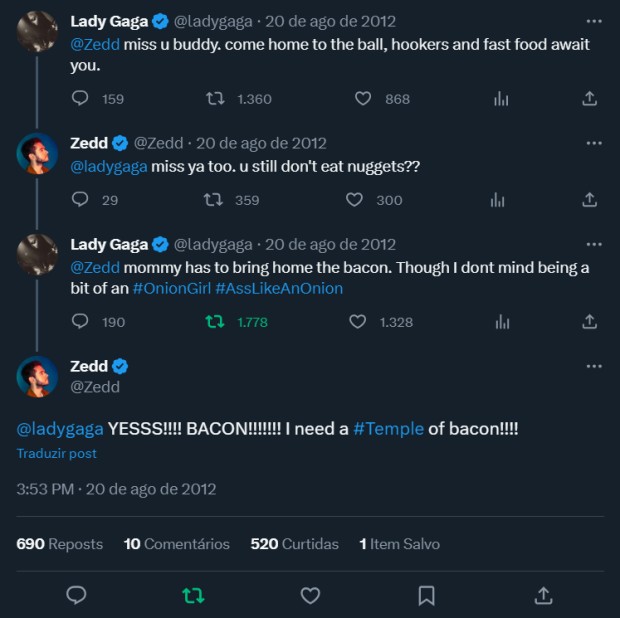620x618 pixels.
Task: Open the #OnionGirl hashtag
Action: pos(171,288)
